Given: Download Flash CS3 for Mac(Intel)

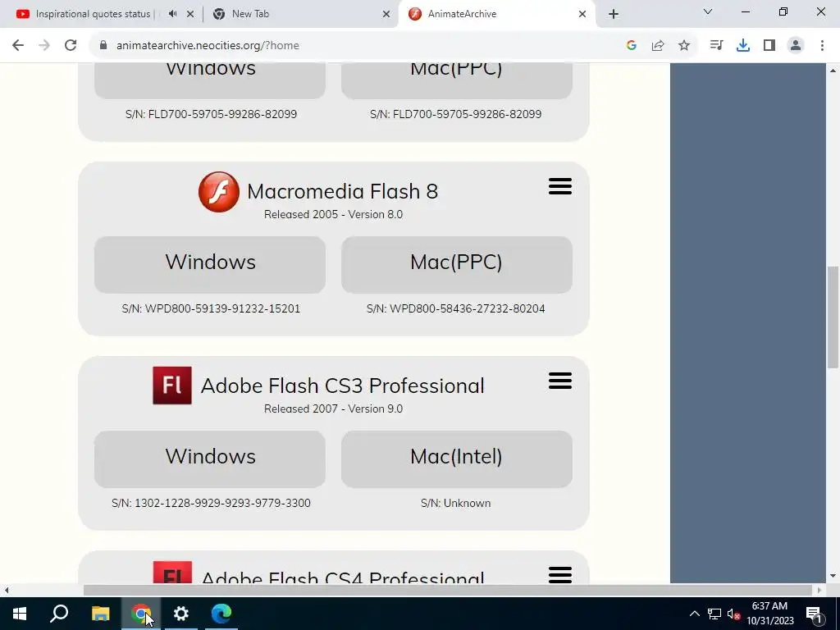Looking at the screenshot, I should (456, 459).
